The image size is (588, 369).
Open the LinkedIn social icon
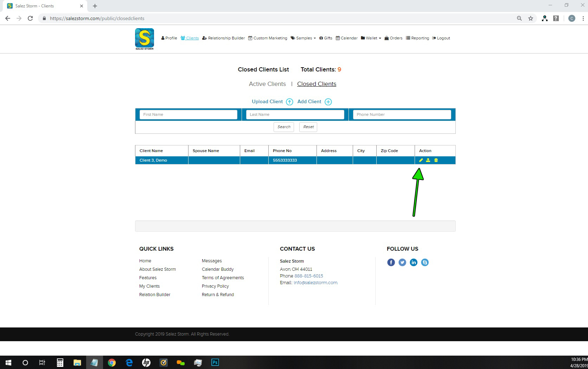[x=414, y=262]
